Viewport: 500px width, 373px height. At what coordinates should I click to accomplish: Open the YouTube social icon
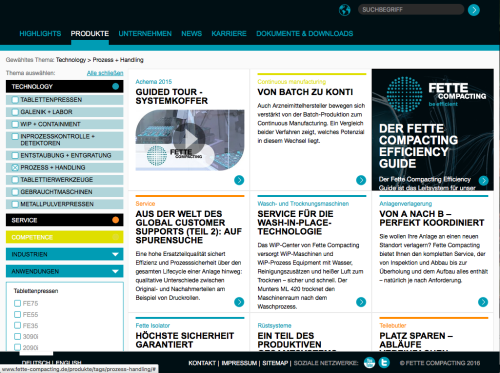tap(369, 362)
